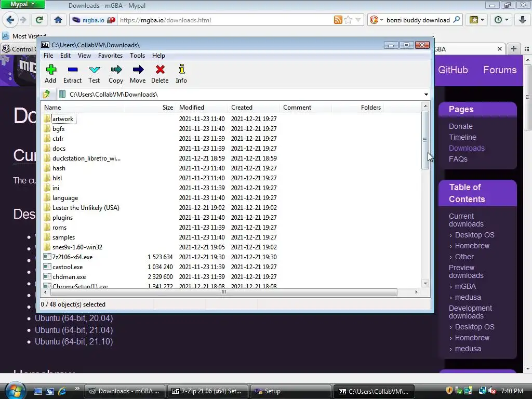Click the browser URL address field
This screenshot has width=532, height=399.
click(x=225, y=20)
